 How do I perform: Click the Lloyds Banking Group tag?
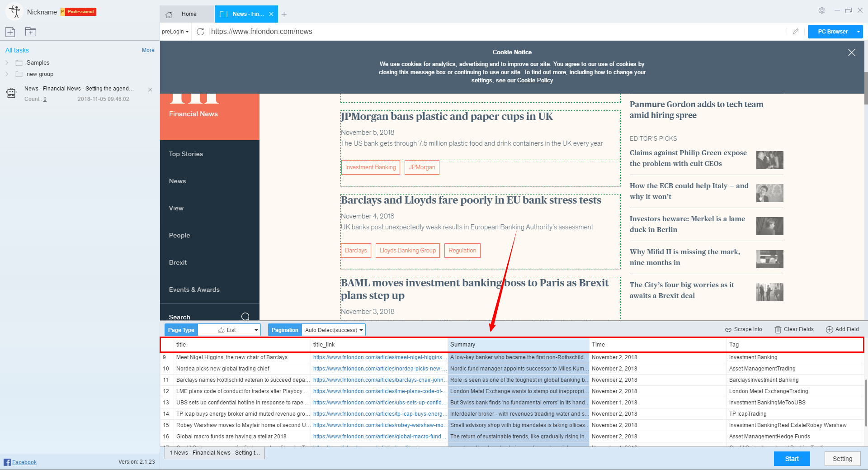pyautogui.click(x=408, y=251)
